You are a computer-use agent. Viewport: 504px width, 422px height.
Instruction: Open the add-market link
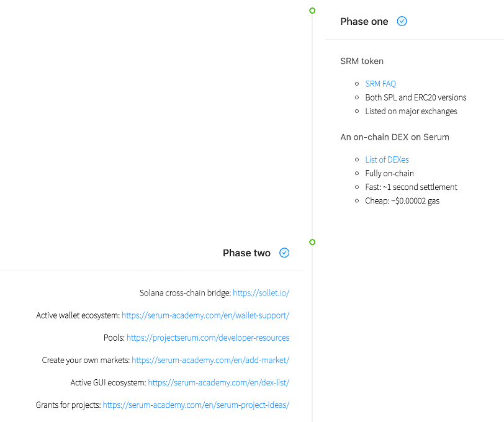pyautogui.click(x=210, y=360)
